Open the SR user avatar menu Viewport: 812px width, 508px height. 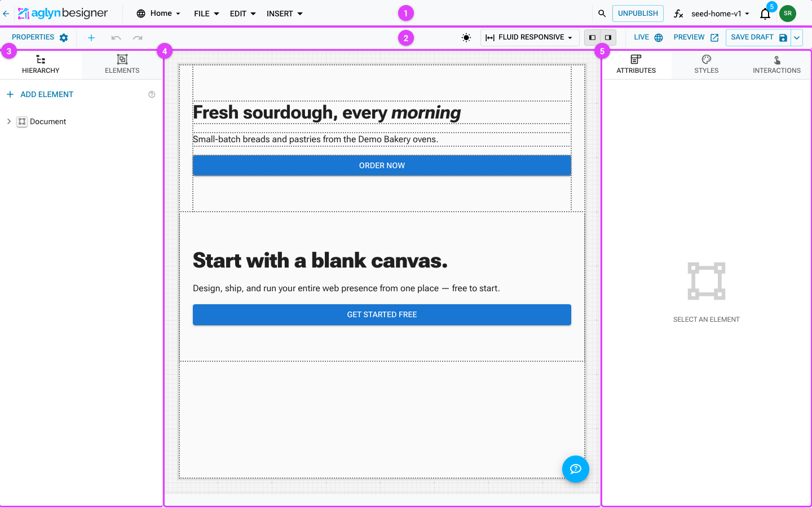coord(788,14)
